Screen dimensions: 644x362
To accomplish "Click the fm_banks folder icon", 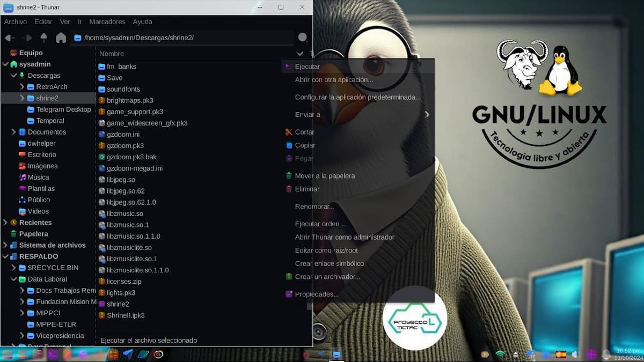I will click(x=102, y=67).
